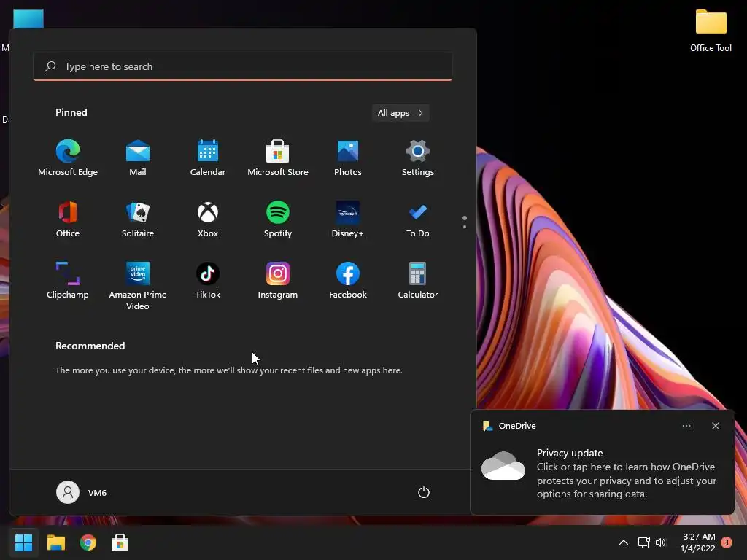Focus the Type here to search box
Screen dimensions: 747x560
tap(243, 66)
